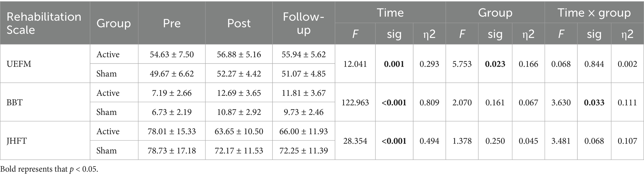Click the Time × group header

coord(594,13)
